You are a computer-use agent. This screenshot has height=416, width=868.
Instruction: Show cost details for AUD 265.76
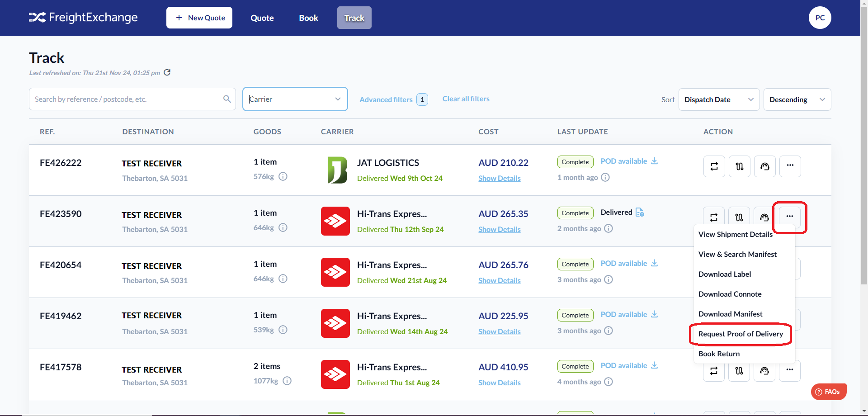[500, 280]
